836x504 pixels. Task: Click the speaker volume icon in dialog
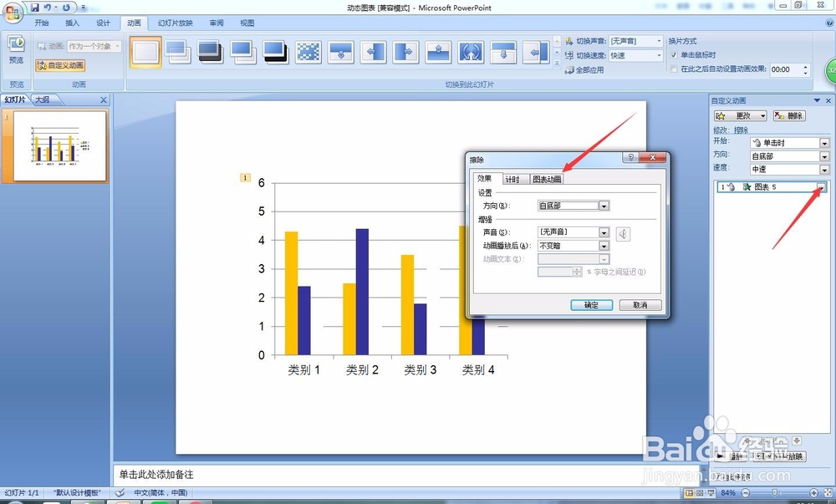point(623,233)
